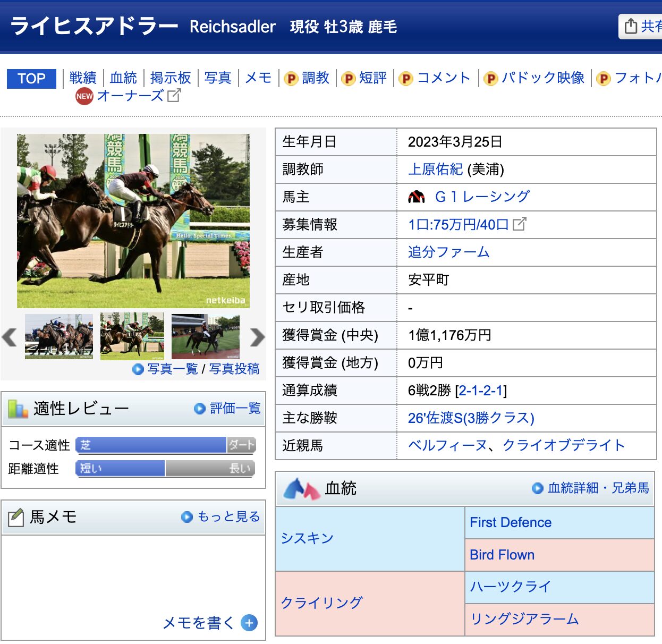Click the blue arrow icon before 写真一覧
The height and width of the screenshot is (644, 662).
coord(138,369)
